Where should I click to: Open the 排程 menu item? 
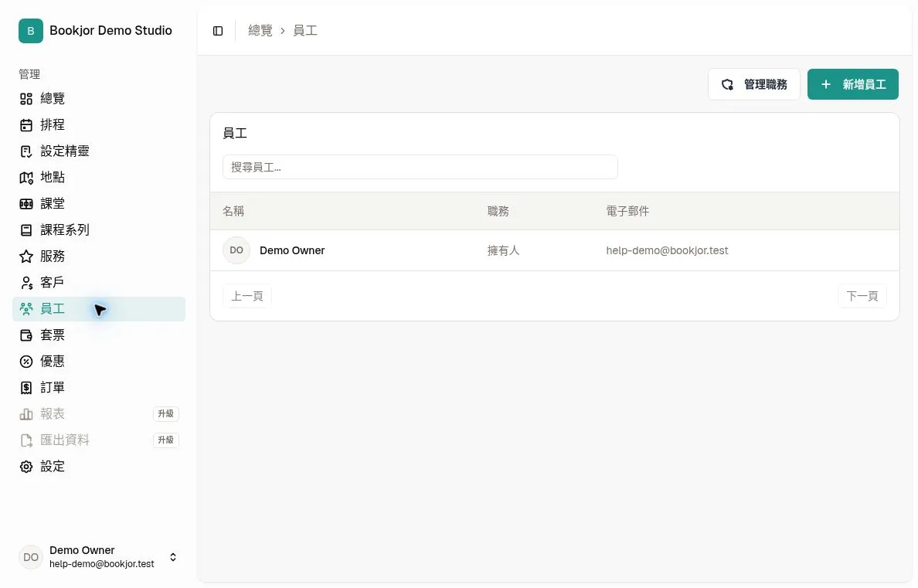click(99, 125)
